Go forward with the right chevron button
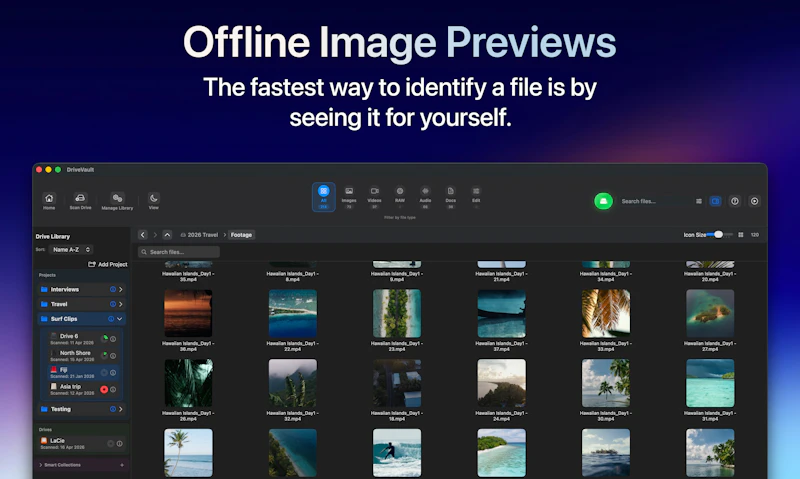The width and height of the screenshot is (800, 479). pos(155,235)
